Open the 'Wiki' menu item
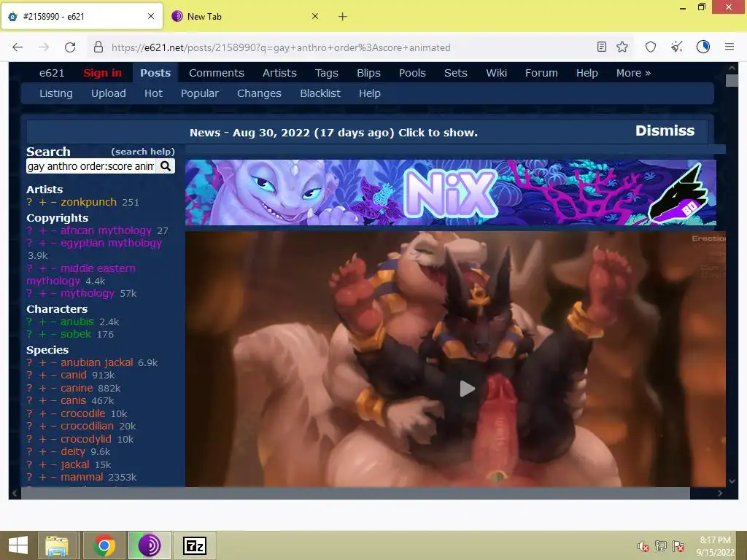The image size is (747, 560). pyautogui.click(x=496, y=73)
